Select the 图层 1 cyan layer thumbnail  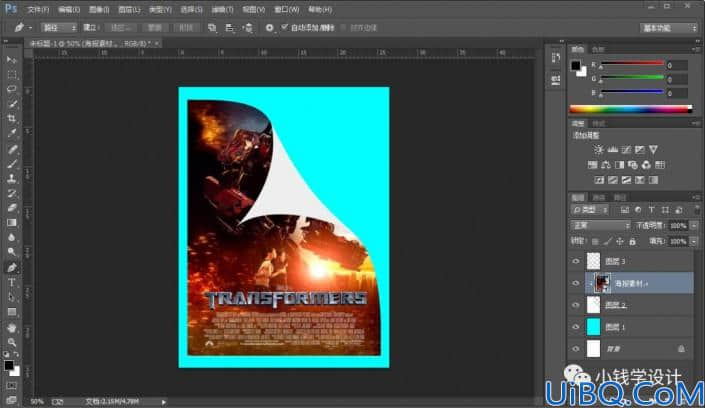point(593,327)
